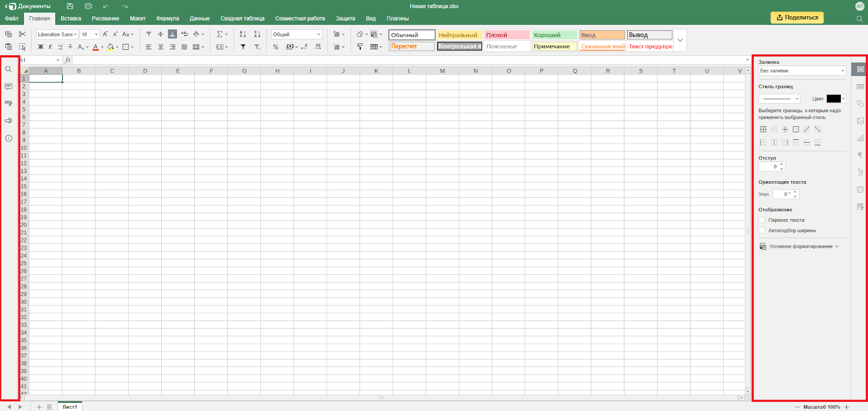This screenshot has height=411, width=868.
Task: Switch to the Формула tab
Action: (168, 18)
